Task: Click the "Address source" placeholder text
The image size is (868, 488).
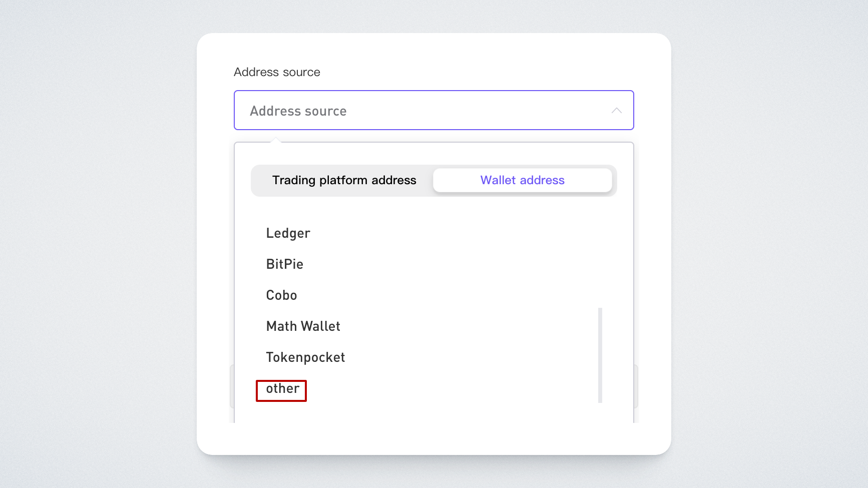Action: 298,111
